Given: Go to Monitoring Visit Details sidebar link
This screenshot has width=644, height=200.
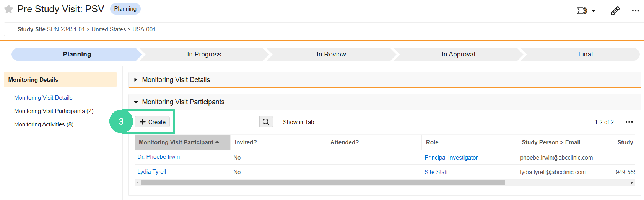Looking at the screenshot, I should click(43, 98).
